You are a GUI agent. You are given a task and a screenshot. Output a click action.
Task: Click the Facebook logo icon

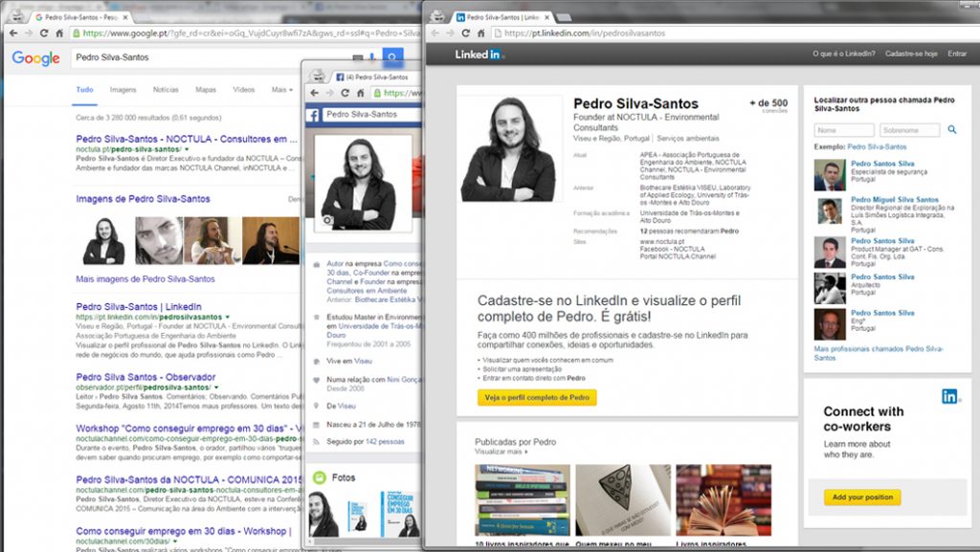click(313, 115)
